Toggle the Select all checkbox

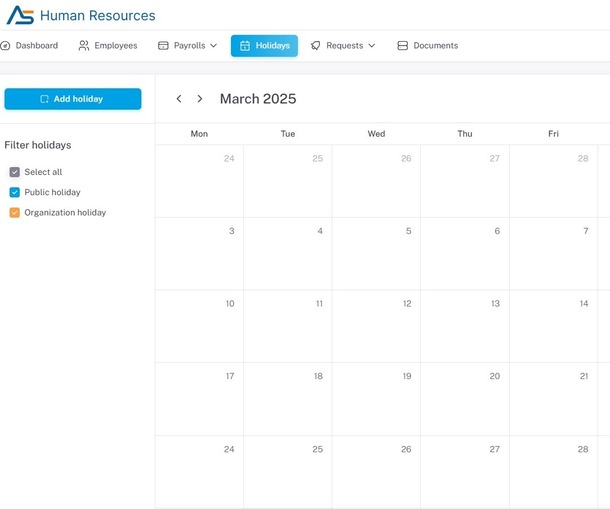[14, 172]
